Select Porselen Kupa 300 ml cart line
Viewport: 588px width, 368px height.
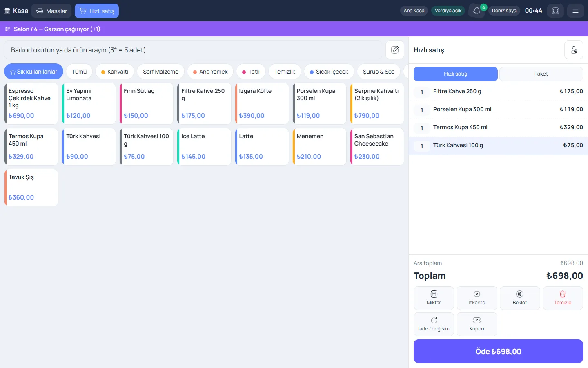pyautogui.click(x=498, y=110)
